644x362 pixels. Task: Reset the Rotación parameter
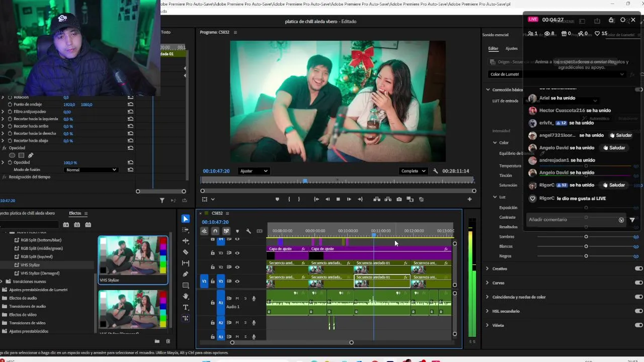(130, 98)
